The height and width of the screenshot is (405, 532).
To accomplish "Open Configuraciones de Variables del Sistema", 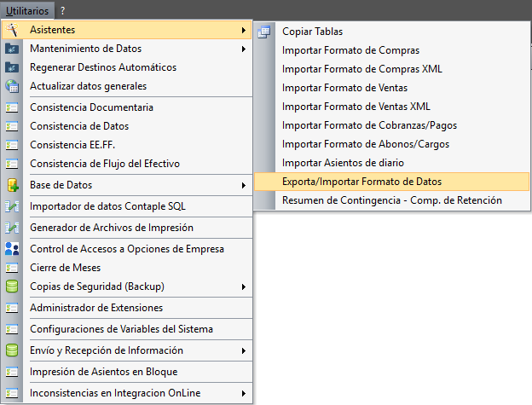I will pos(127,329).
